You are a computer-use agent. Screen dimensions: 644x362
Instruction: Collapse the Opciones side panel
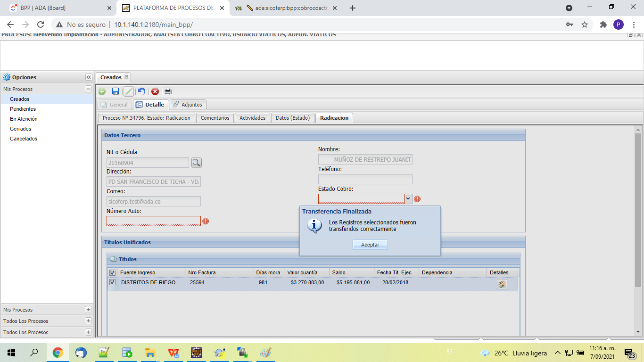[x=88, y=77]
